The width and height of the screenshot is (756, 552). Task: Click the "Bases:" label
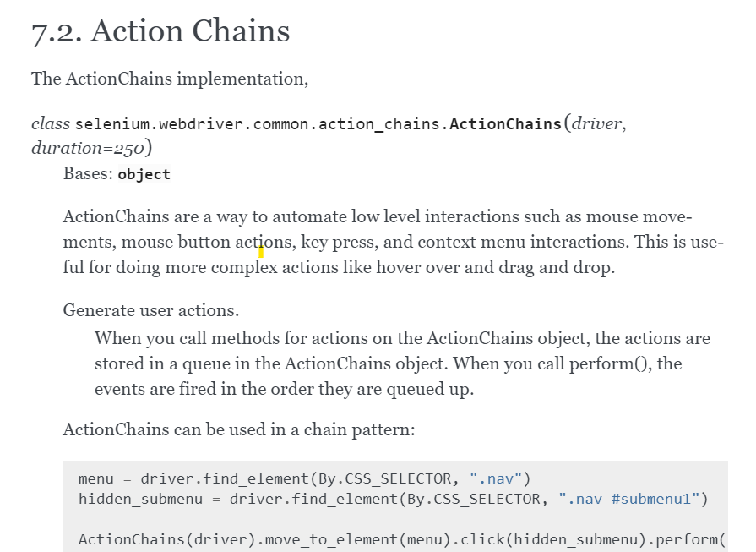(88, 173)
